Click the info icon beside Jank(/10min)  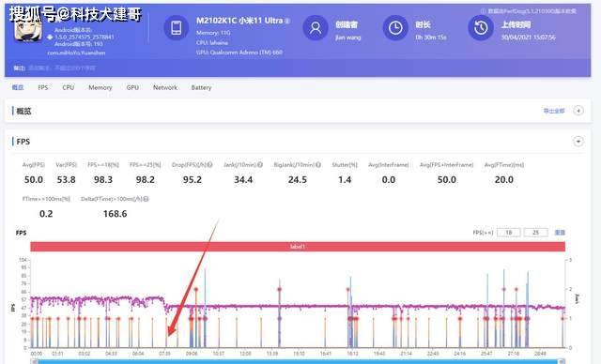pyautogui.click(x=260, y=164)
